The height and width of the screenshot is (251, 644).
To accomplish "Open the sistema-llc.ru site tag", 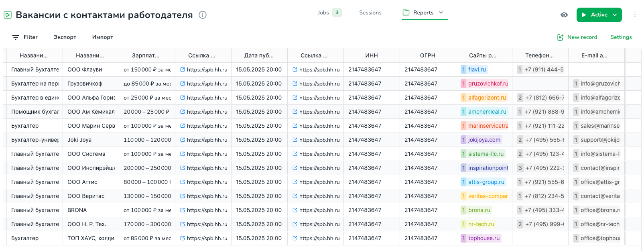I will [x=483, y=154].
